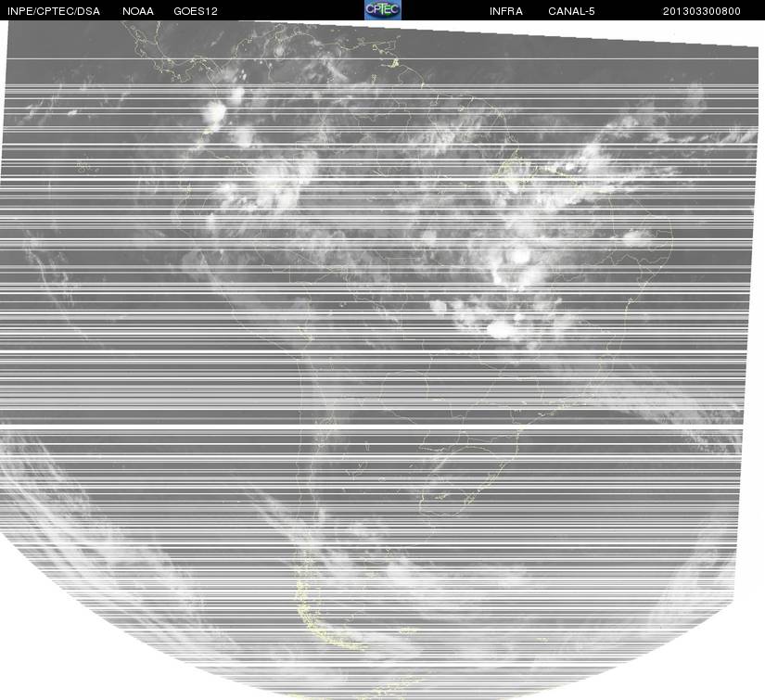Screen dimensions: 765x700
Task: Click the INFRA label in the header
Action: [x=506, y=11]
